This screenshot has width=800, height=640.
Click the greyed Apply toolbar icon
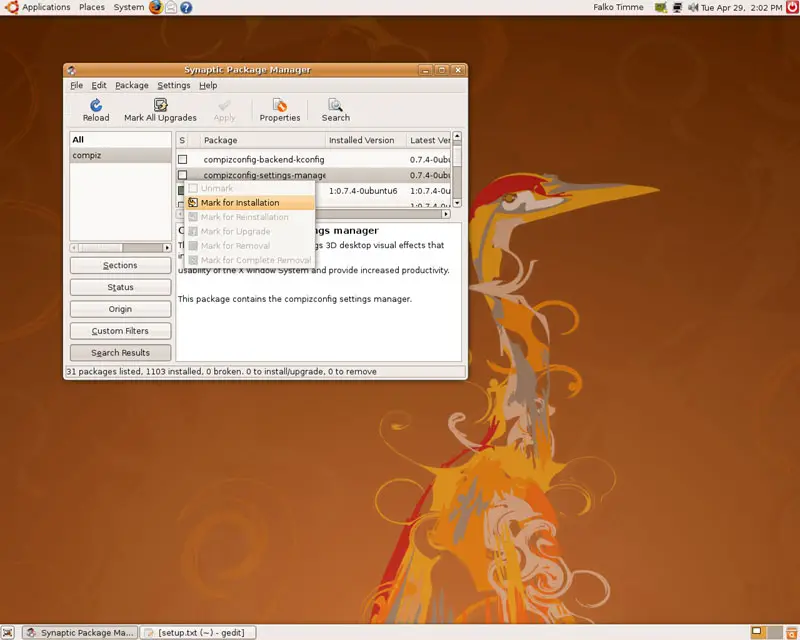224,105
